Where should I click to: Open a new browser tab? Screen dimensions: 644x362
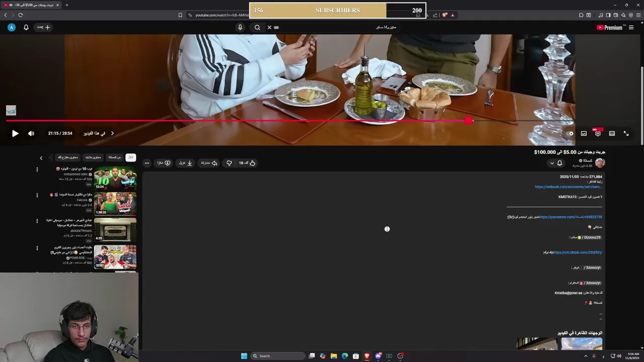(x=66, y=5)
